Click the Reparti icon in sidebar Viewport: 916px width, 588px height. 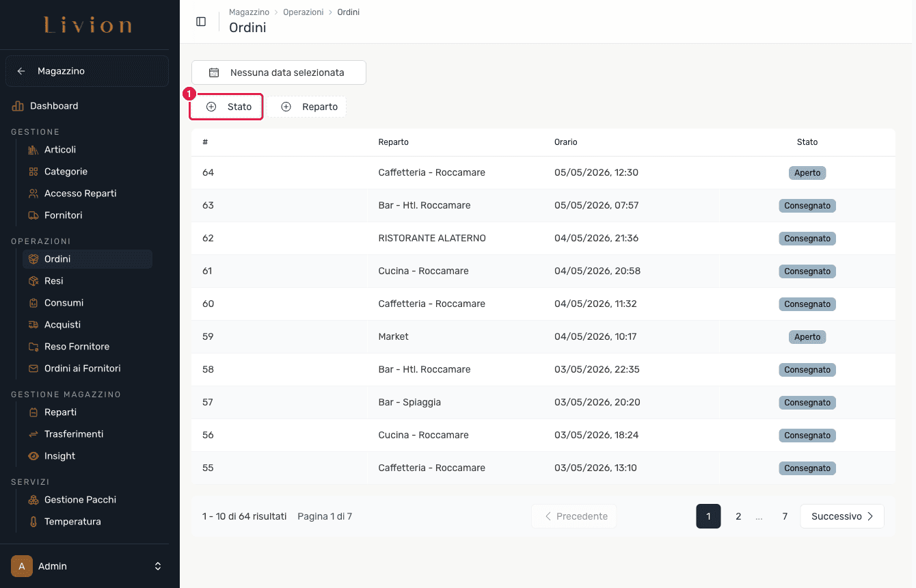point(33,412)
